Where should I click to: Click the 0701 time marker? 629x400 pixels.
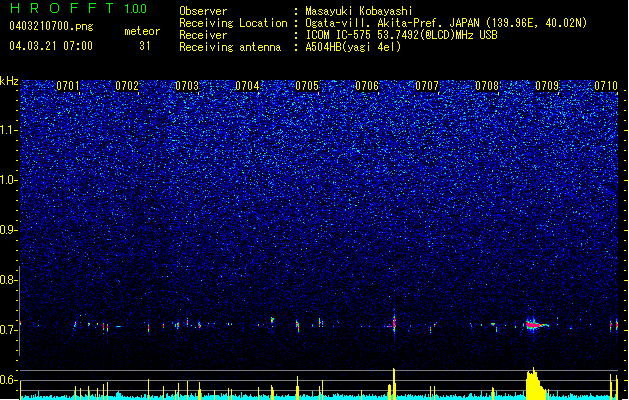[68, 86]
